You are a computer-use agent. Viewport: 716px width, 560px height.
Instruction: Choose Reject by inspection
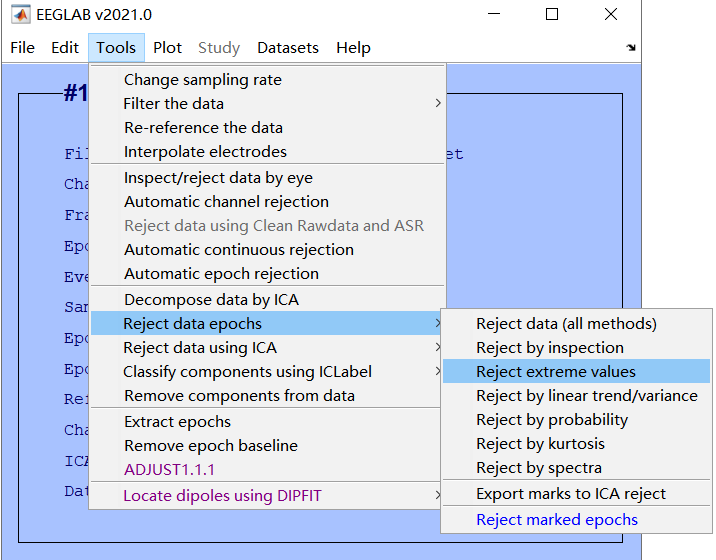pyautogui.click(x=576, y=348)
